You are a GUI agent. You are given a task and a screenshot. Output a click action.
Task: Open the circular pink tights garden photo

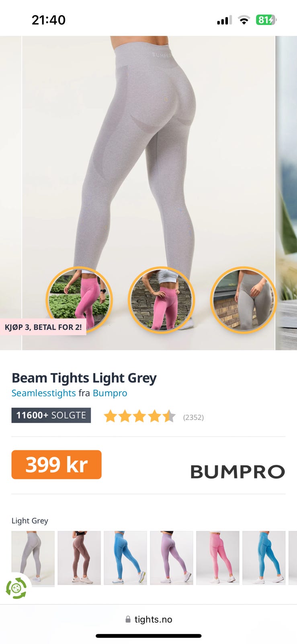(79, 300)
